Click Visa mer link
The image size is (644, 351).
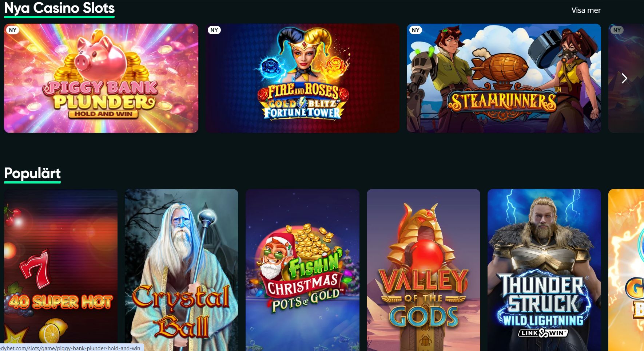(586, 10)
